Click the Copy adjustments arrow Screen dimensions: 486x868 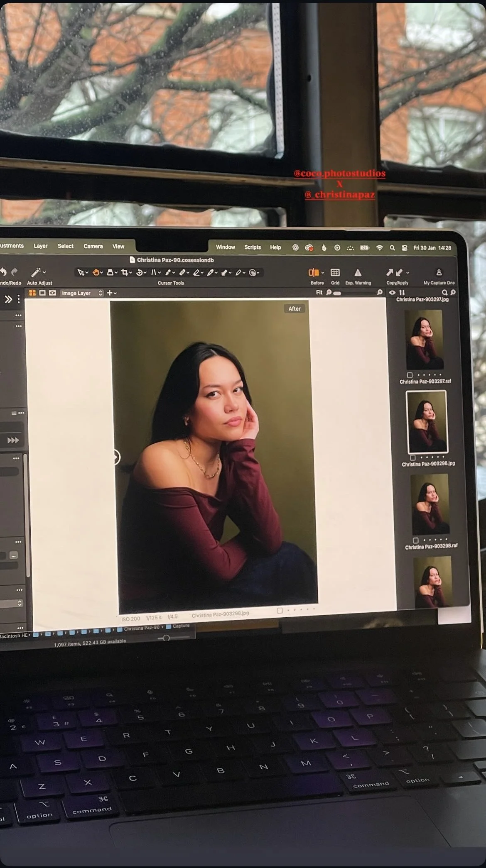click(x=390, y=272)
